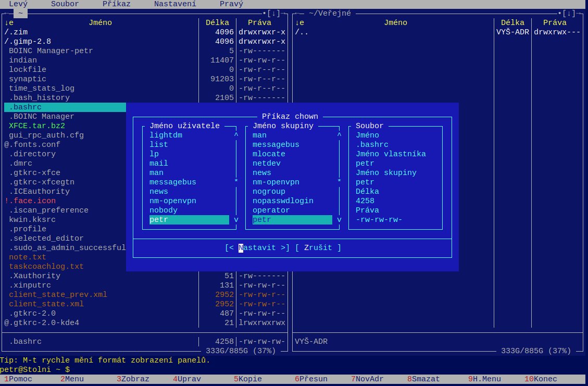The image size is (588, 386).
Task: Select group messagebus in group list
Action: click(276, 144)
